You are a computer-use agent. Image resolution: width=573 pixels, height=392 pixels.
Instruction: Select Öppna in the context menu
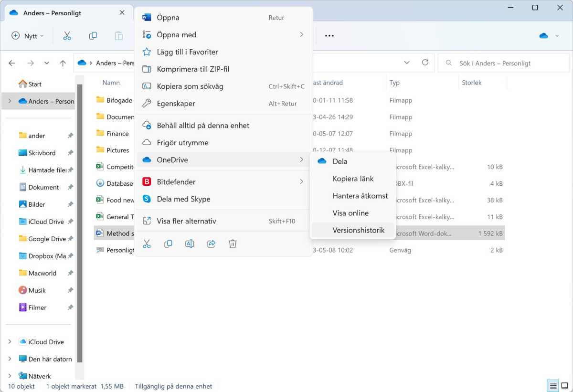(223, 18)
